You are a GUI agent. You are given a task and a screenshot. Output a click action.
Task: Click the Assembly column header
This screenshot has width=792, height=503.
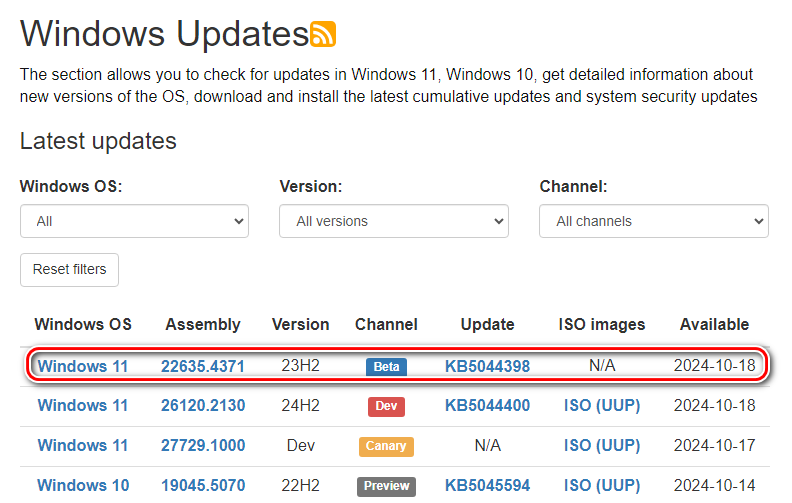pos(203,324)
